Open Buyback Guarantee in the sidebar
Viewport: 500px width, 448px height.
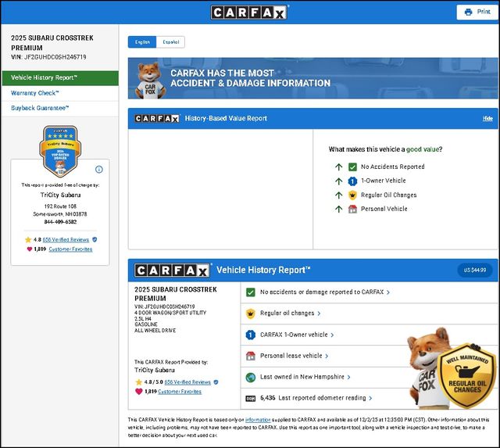(x=40, y=108)
